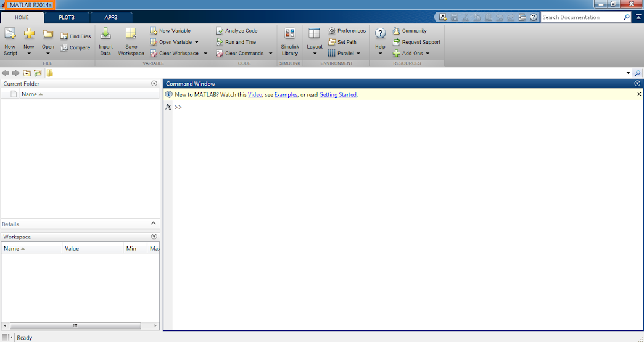This screenshot has width=644, height=342.
Task: Click the address bar search magnifier
Action: pyautogui.click(x=637, y=73)
